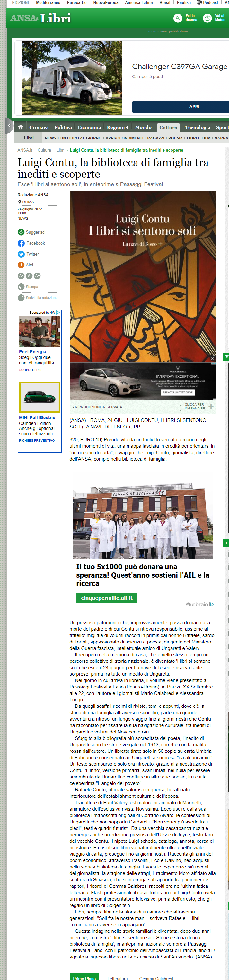Click the green MINI car ad image

pyautogui.click(x=40, y=397)
